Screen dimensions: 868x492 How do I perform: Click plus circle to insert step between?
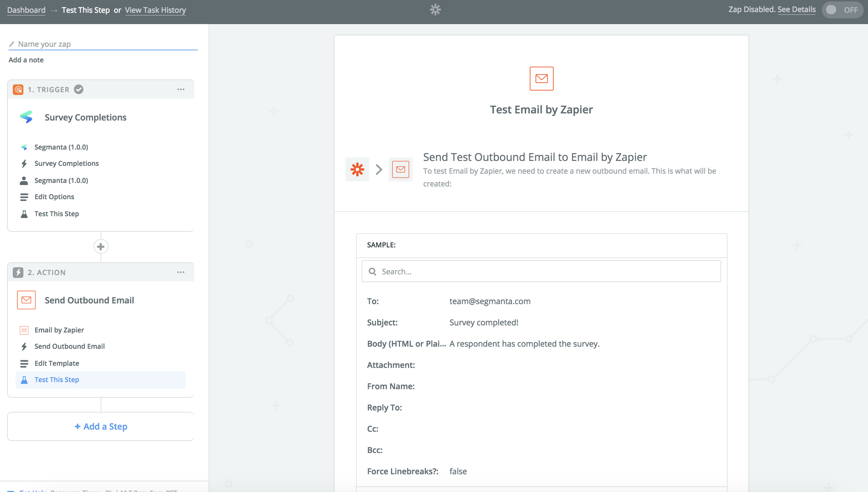101,246
